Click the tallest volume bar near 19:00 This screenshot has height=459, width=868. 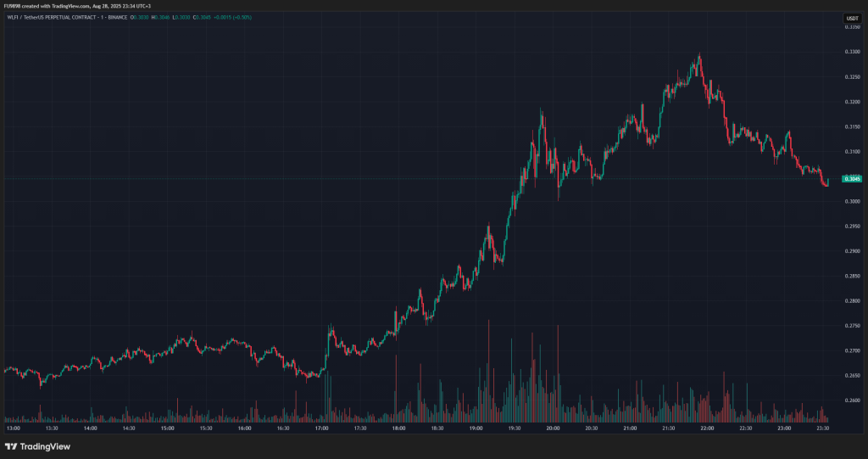(x=489, y=371)
